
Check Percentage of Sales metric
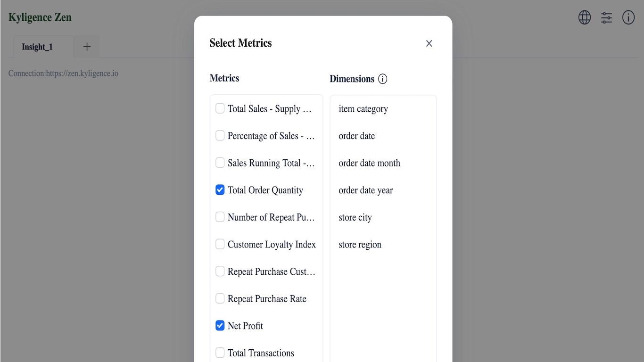[220, 136]
